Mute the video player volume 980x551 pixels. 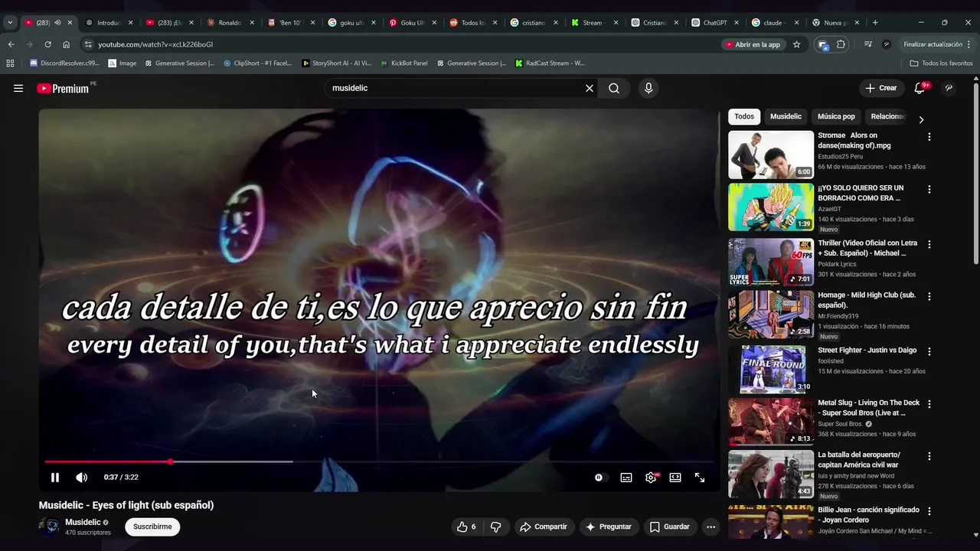(x=81, y=478)
